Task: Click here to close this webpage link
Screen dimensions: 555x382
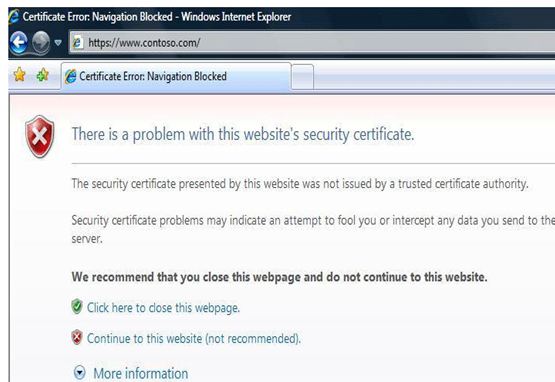Action: [x=163, y=308]
